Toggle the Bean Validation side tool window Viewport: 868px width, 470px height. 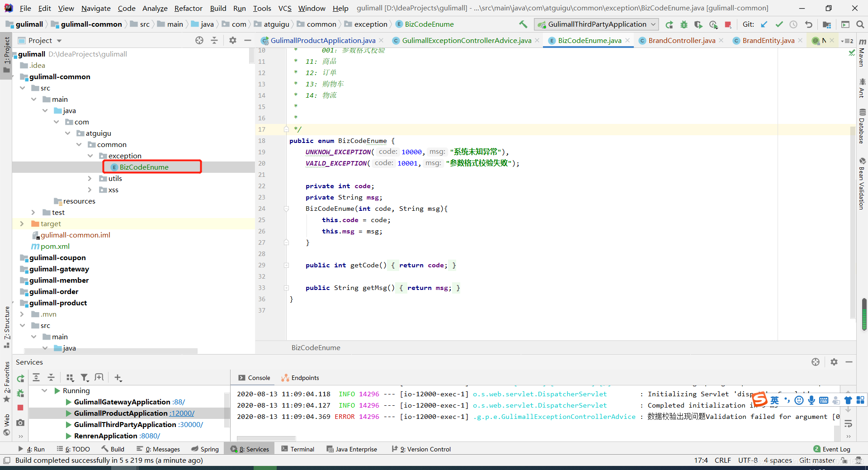tap(862, 183)
